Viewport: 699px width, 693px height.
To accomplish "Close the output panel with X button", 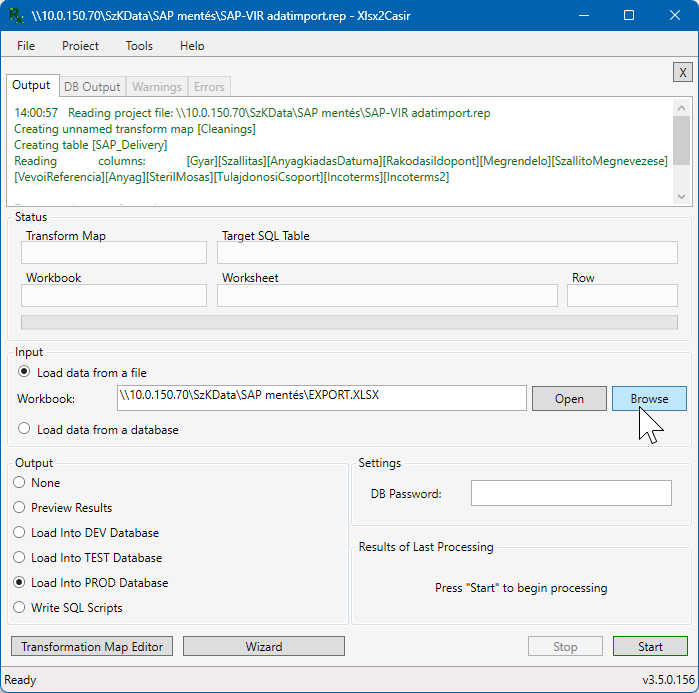I will pos(682,72).
